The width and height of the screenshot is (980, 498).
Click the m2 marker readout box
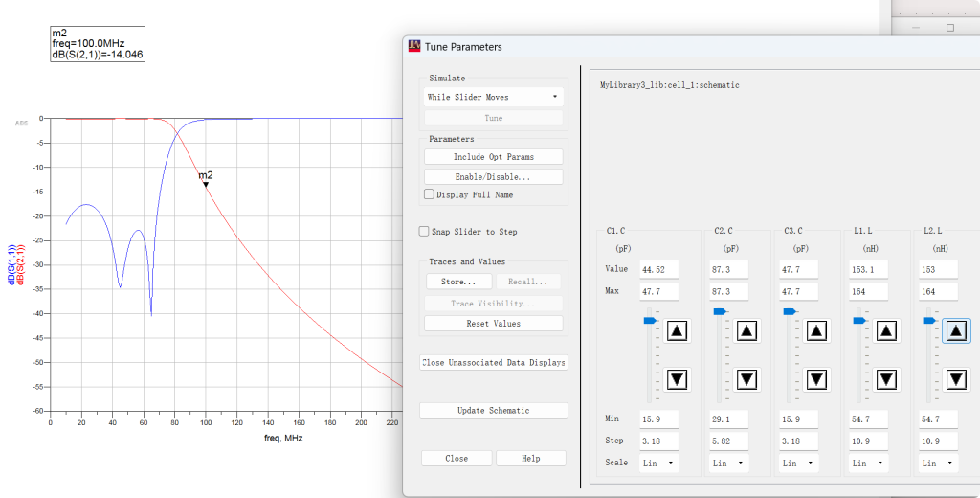(x=98, y=44)
